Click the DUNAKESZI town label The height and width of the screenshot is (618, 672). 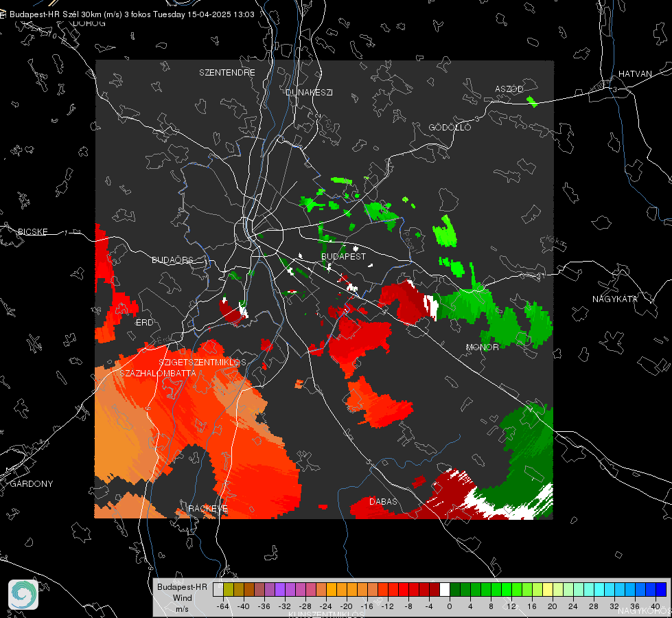point(309,92)
